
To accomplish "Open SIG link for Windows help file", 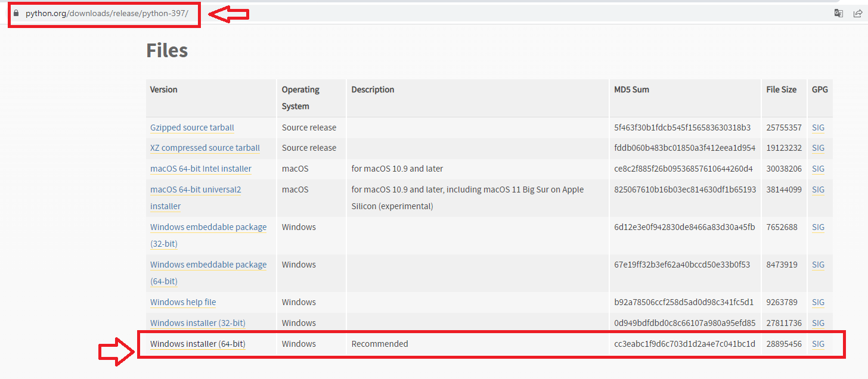I will pyautogui.click(x=818, y=302).
